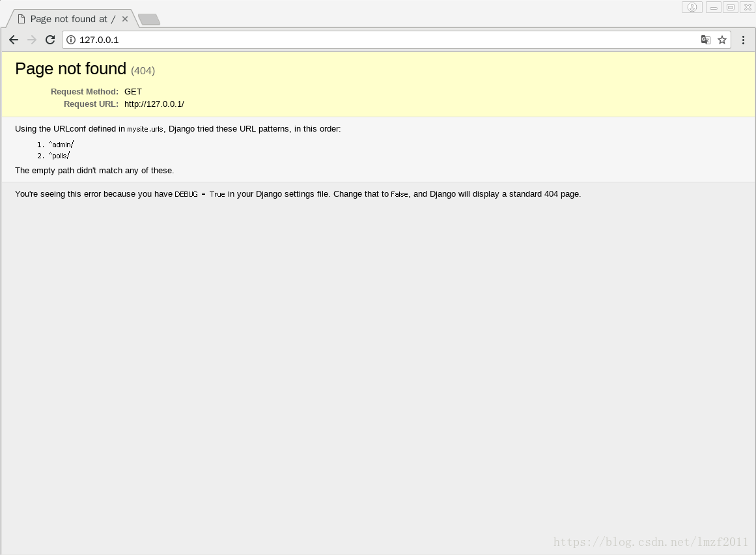This screenshot has height=555, width=756.
Task: Click the 'Request URL:' label
Action: 91,104
